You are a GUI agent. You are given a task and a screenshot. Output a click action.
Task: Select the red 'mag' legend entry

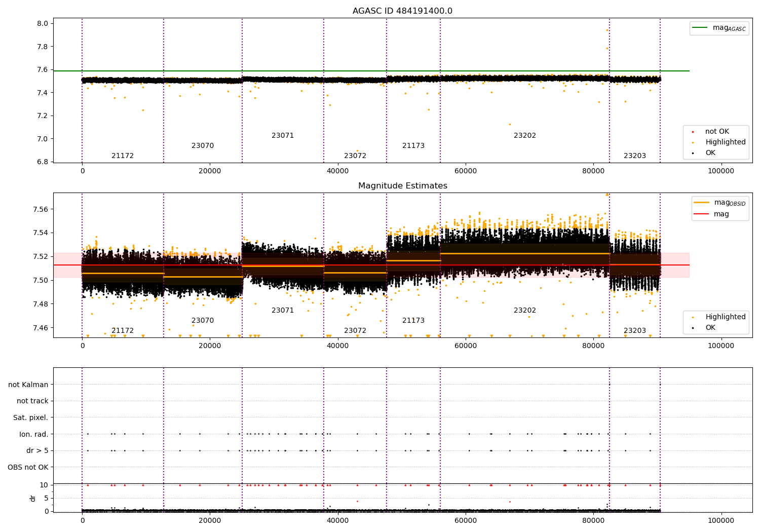712,214
